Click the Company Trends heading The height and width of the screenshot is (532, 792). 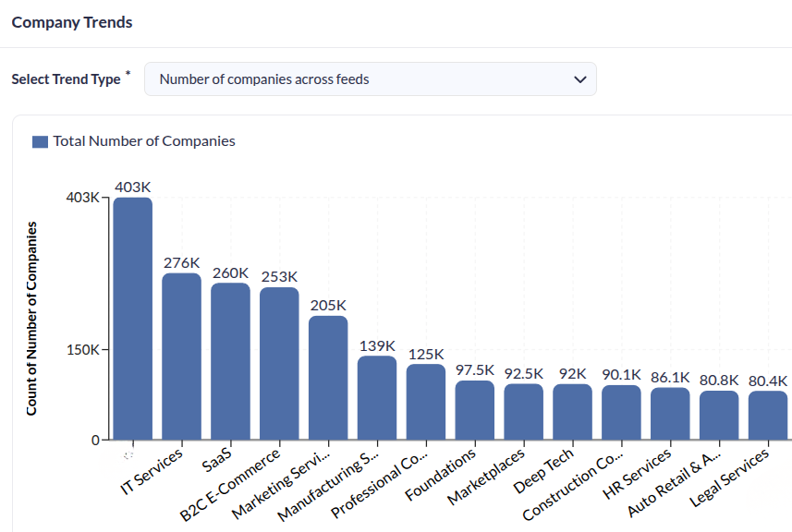[71, 23]
